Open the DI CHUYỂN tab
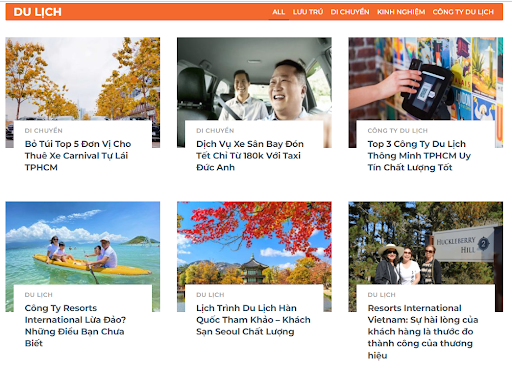Screen dimensions: 512x365 tap(350, 12)
